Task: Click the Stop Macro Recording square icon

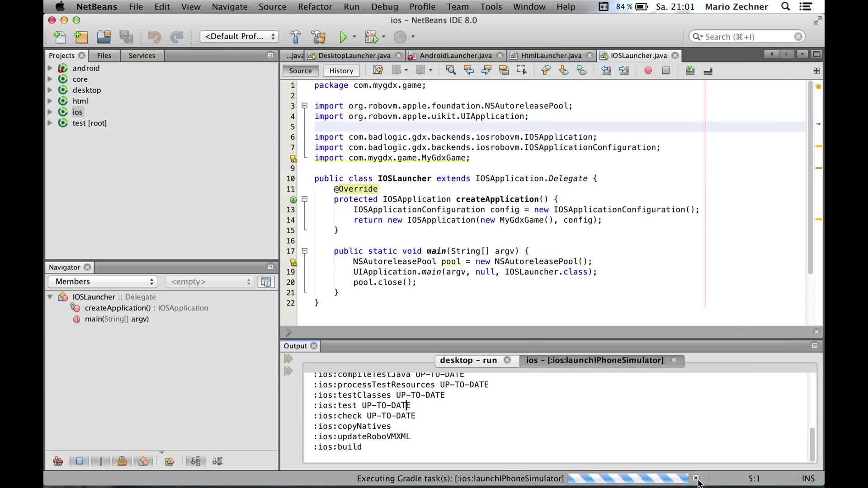Action: click(x=665, y=70)
